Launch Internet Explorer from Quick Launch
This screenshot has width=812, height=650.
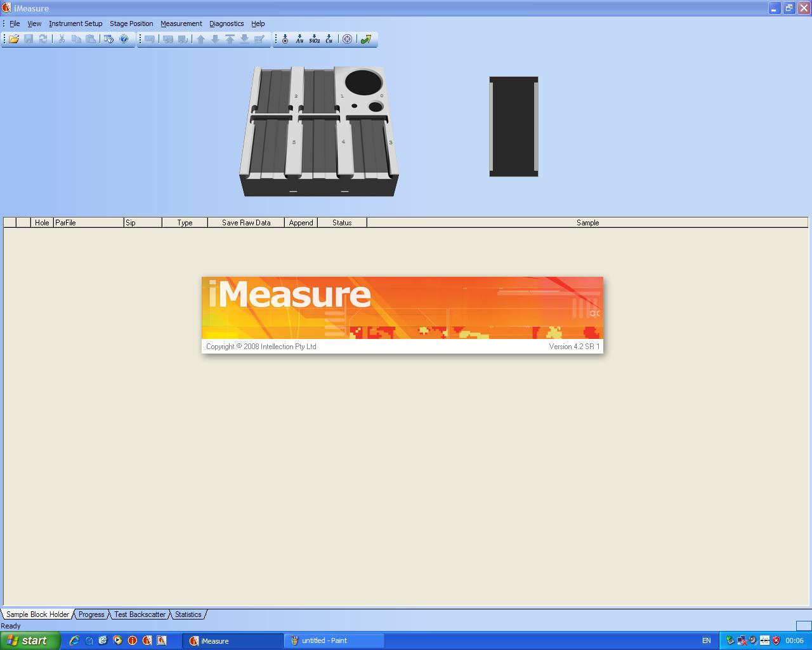click(74, 640)
